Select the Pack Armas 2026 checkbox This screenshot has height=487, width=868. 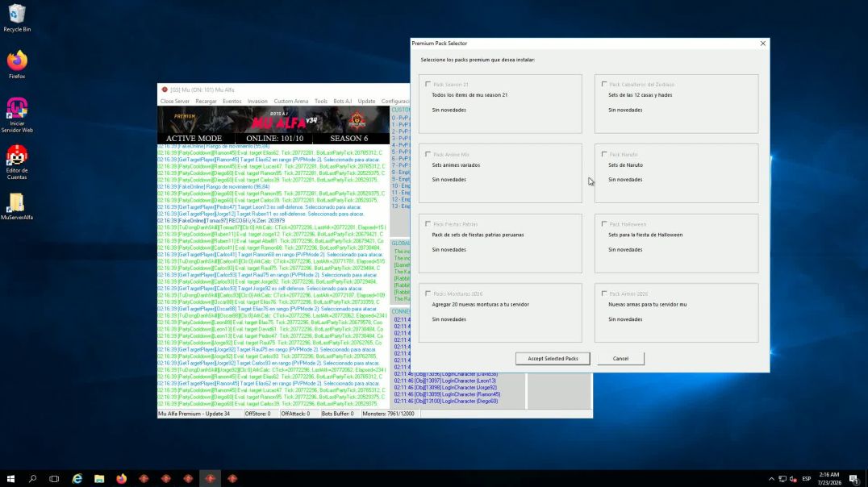point(604,293)
